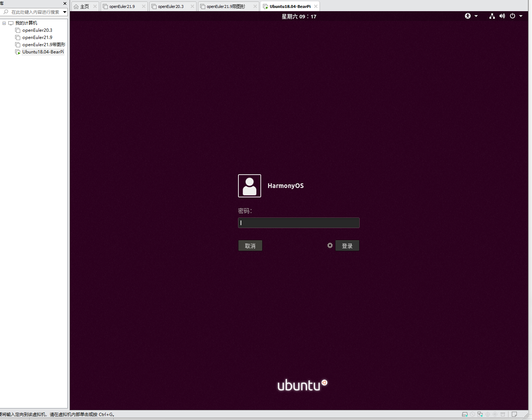Select 我的计算机 in the library tree
This screenshot has height=420, width=532.
tap(26, 23)
